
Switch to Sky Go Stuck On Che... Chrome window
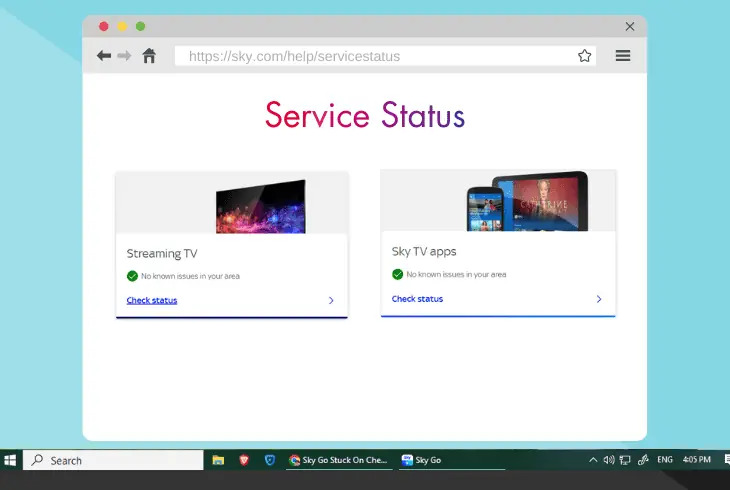tap(338, 460)
